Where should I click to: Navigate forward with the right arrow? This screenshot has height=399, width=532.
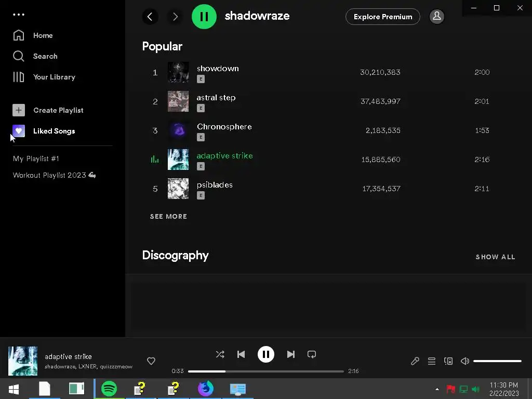tap(175, 16)
